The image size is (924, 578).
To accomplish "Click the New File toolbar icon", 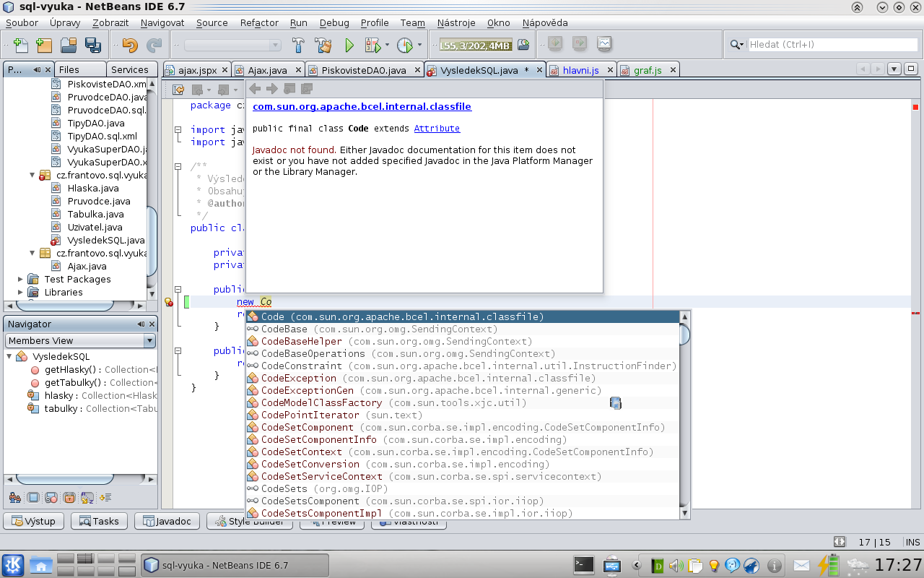I will (x=21, y=45).
